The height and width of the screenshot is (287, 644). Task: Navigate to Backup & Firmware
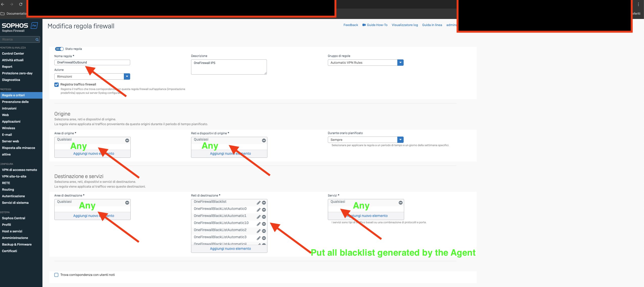(x=17, y=245)
